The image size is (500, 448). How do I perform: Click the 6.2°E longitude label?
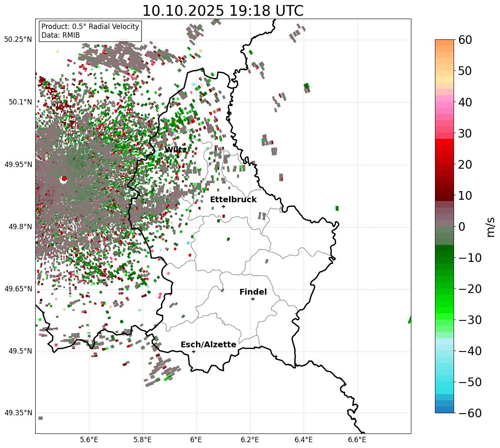pyautogui.click(x=250, y=440)
